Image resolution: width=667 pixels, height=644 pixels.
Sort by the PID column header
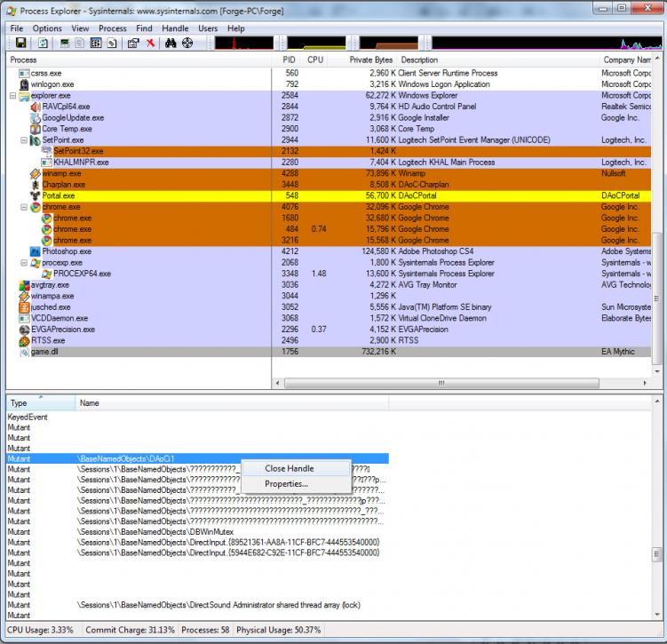tap(288, 60)
